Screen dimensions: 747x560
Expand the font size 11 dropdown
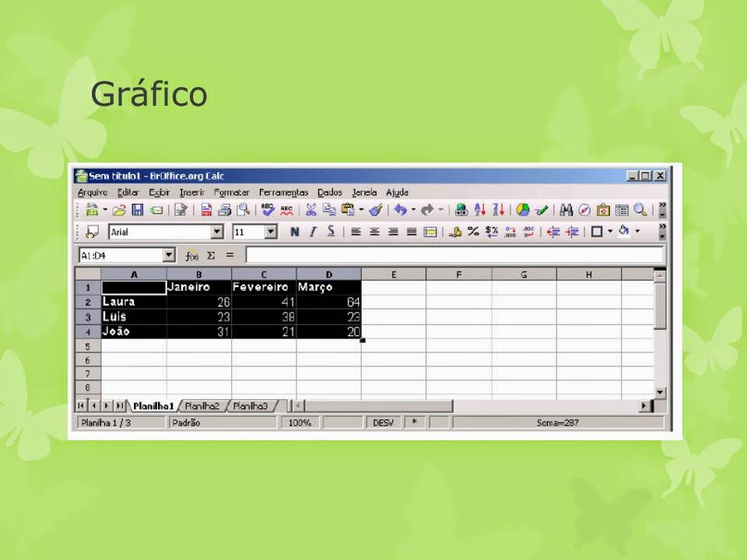271,232
